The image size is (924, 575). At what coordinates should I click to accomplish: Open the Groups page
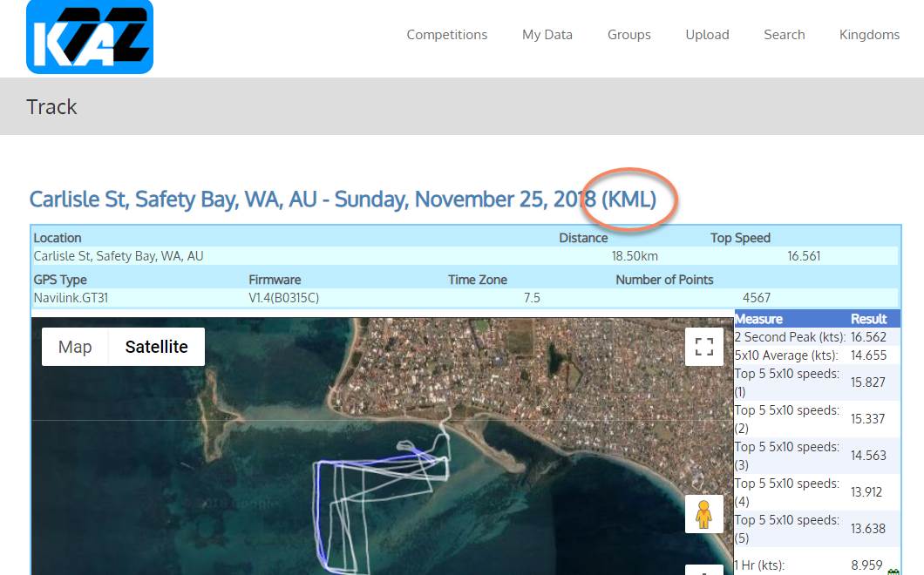point(628,35)
